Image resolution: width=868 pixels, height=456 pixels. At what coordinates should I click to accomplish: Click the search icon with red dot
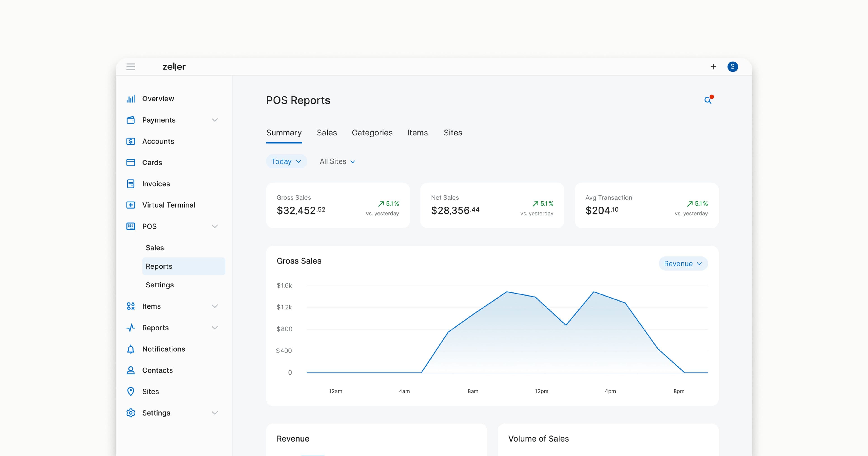(708, 100)
